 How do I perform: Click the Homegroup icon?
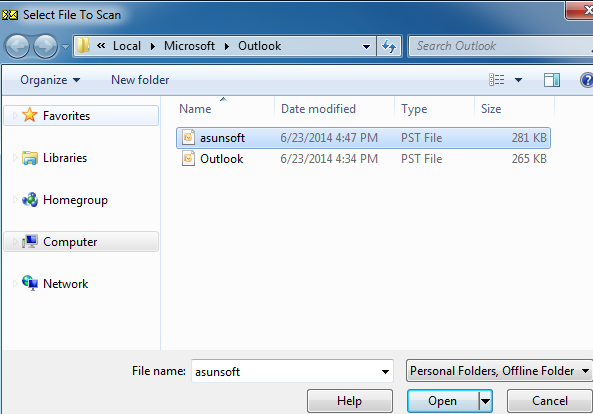pos(29,200)
